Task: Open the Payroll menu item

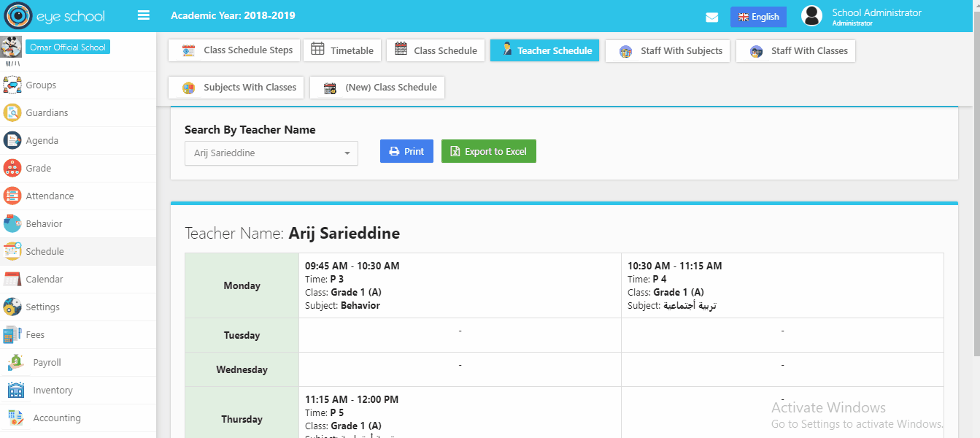Action: pyautogui.click(x=78, y=363)
